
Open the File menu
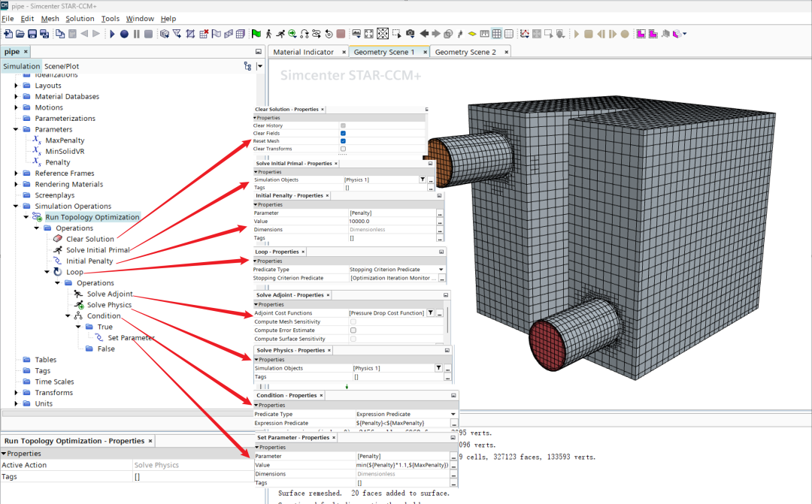pyautogui.click(x=8, y=19)
